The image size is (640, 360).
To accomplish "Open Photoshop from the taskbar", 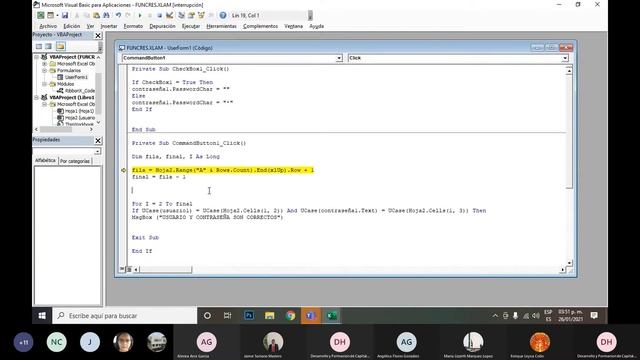I will tap(249, 316).
